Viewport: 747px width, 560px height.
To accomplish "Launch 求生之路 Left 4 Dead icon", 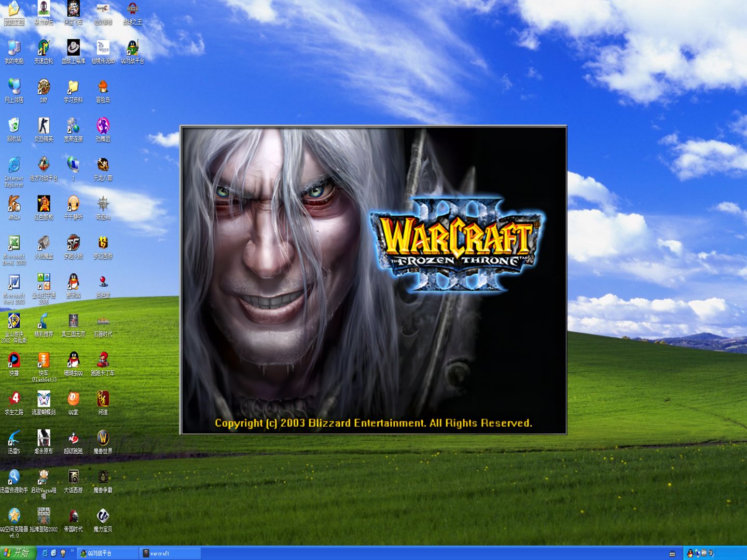I will coord(14,399).
